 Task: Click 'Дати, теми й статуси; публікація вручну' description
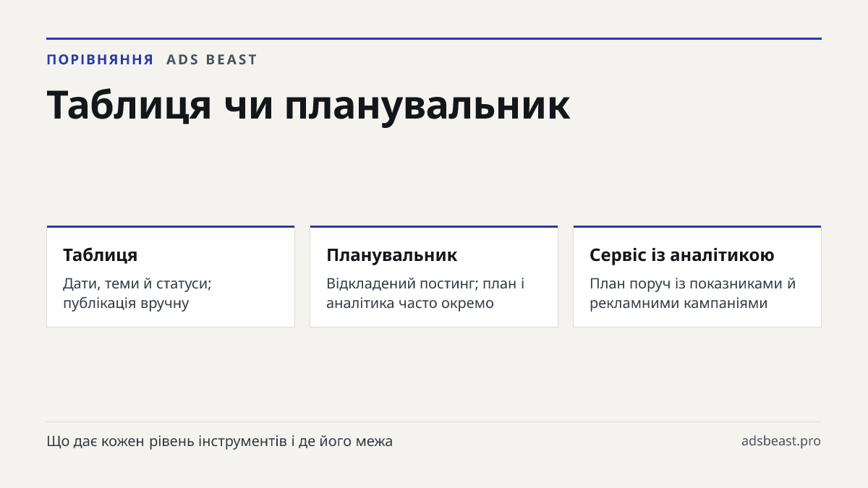(137, 294)
